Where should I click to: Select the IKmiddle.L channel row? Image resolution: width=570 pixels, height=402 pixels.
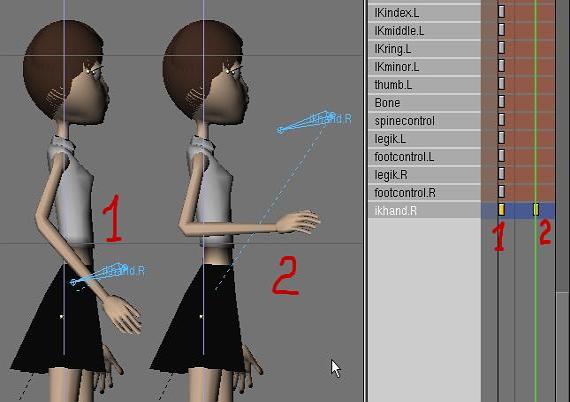click(x=424, y=31)
